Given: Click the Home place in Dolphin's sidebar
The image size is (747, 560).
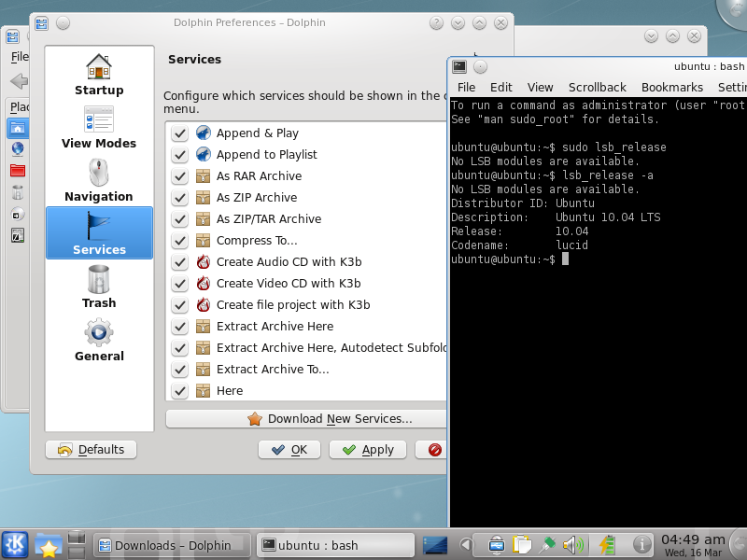Looking at the screenshot, I should 17,127.
